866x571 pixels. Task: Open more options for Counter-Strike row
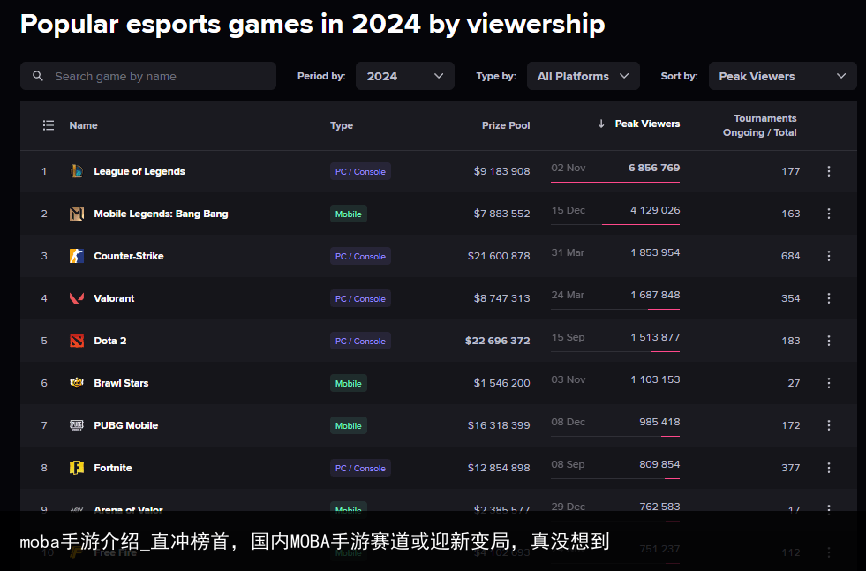click(x=828, y=256)
